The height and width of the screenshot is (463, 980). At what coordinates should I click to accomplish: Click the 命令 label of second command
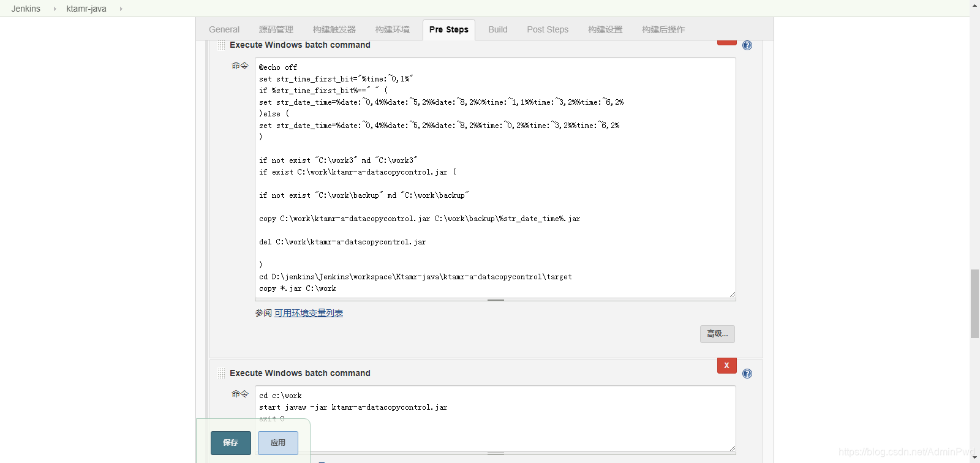(240, 394)
